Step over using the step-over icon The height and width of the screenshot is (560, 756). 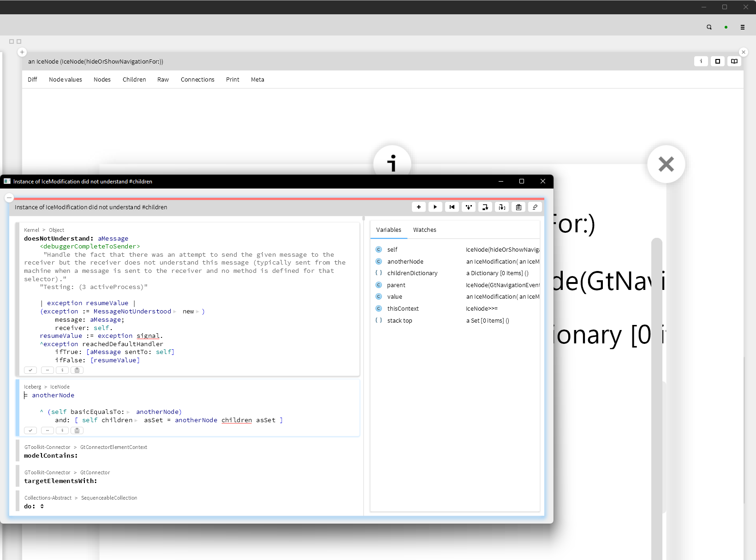coord(485,207)
